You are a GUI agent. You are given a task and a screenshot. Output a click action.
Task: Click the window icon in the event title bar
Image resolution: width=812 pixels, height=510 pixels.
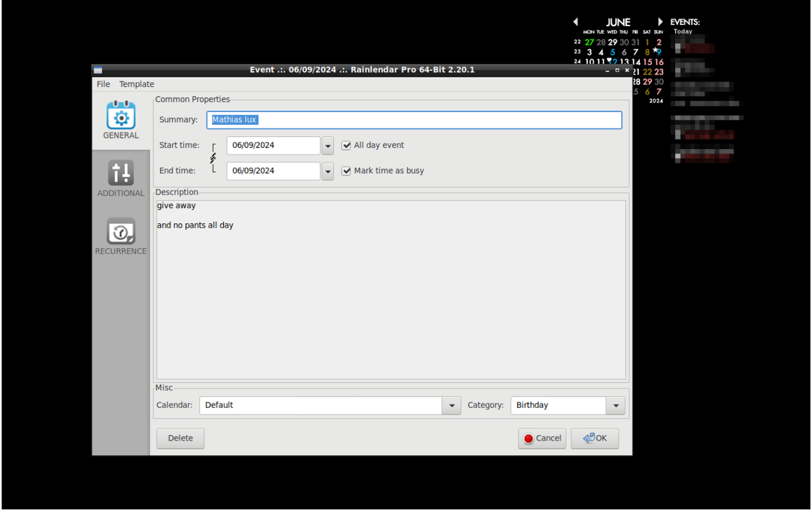point(98,70)
